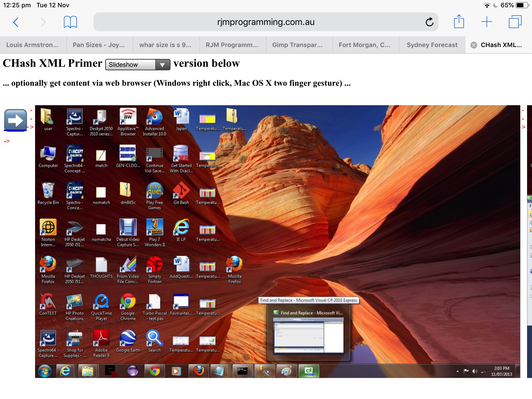Select the Shop for Supplies icon
532x399 pixels.
click(x=75, y=344)
